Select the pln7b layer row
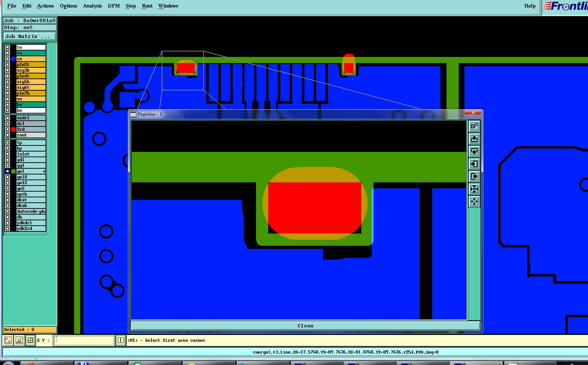 (31, 93)
